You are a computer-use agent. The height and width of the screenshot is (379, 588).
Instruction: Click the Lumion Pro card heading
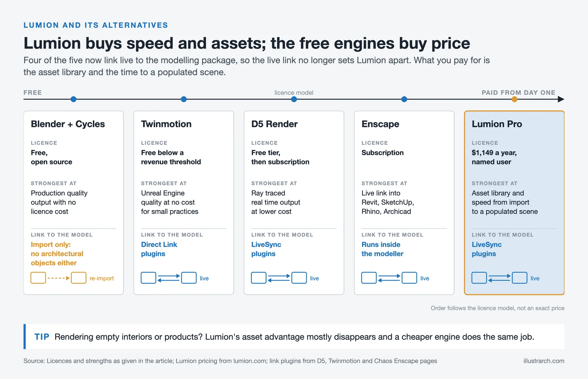(497, 124)
